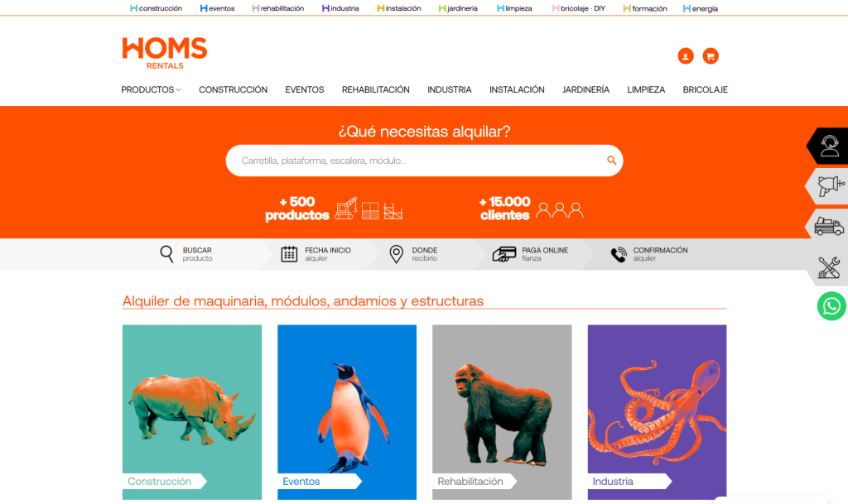This screenshot has height=504, width=848.
Task: Open the Industria octopus category card
Action: coord(657,411)
